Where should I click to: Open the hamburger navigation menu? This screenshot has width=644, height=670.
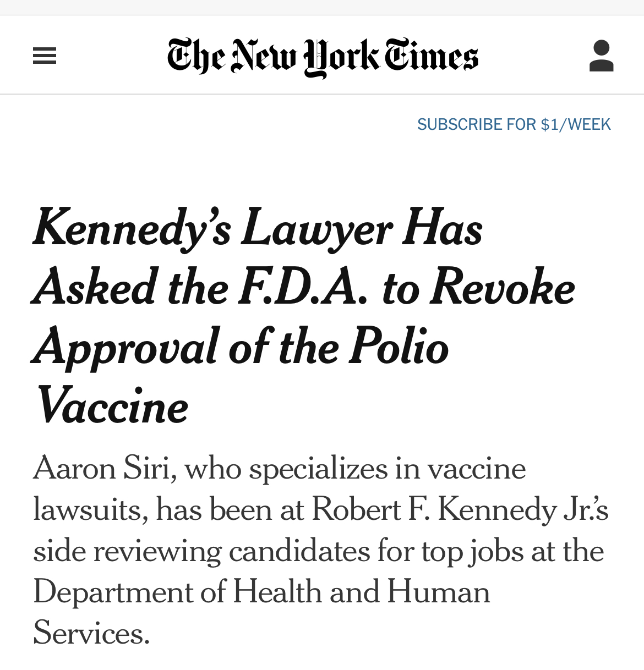tap(45, 56)
